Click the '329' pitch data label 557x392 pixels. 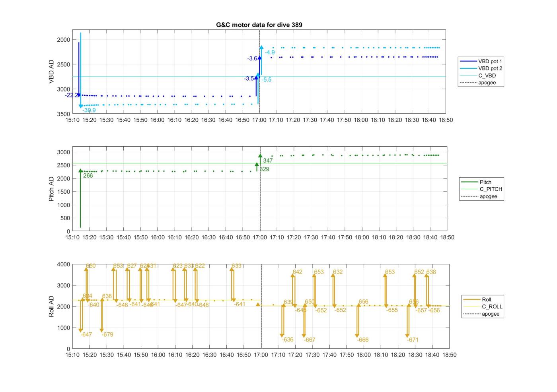(x=265, y=169)
